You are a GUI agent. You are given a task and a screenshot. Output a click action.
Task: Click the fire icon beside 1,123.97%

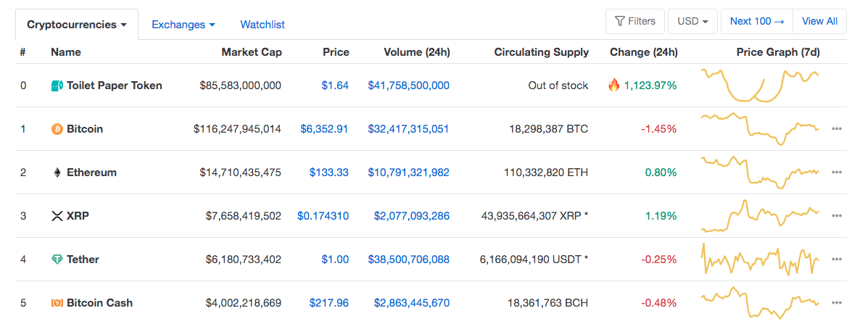click(613, 85)
